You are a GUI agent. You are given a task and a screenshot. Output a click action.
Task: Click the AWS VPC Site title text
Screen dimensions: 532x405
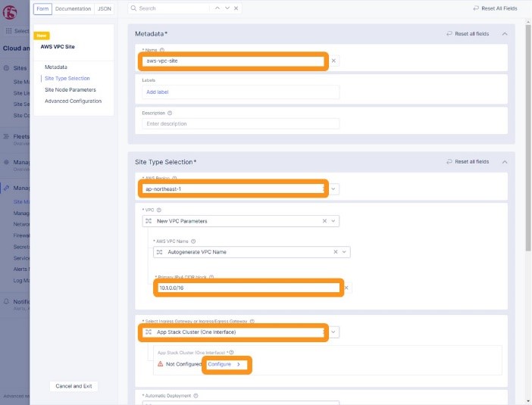(x=58, y=47)
